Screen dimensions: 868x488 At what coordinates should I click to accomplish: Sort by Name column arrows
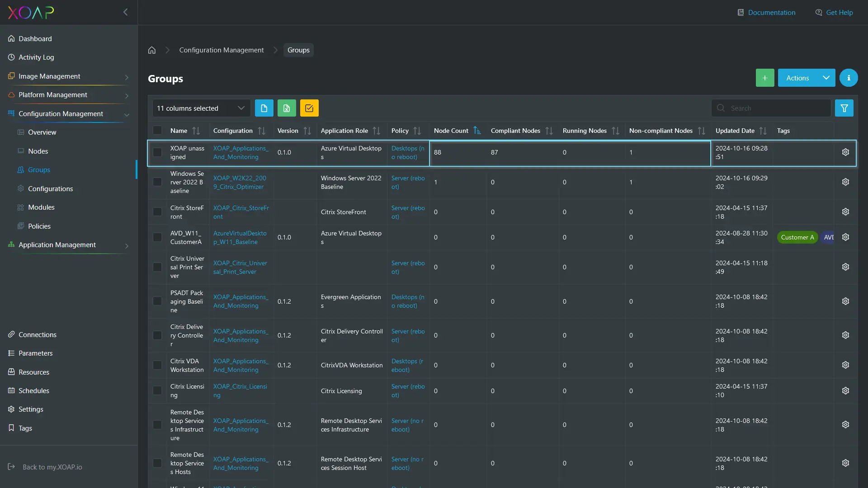click(x=196, y=131)
